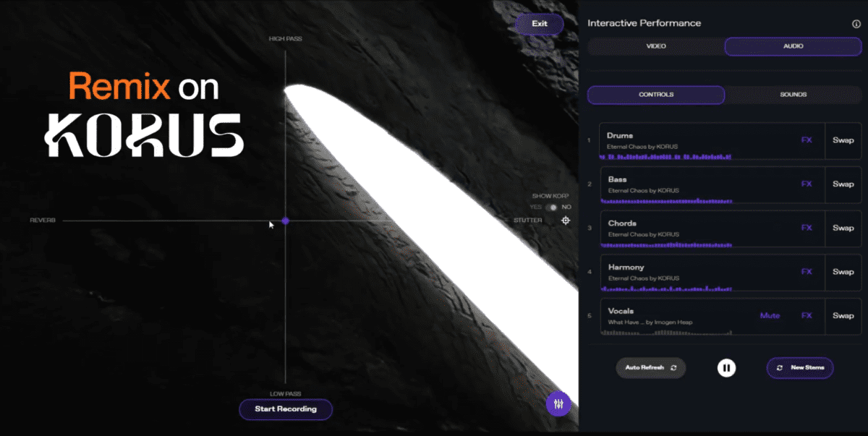This screenshot has width=868, height=436.
Task: Open FX for the Chords stem
Action: 807,228
